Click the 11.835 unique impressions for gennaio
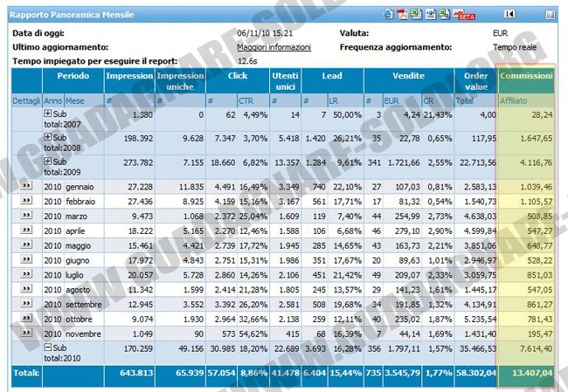 pyautogui.click(x=191, y=187)
